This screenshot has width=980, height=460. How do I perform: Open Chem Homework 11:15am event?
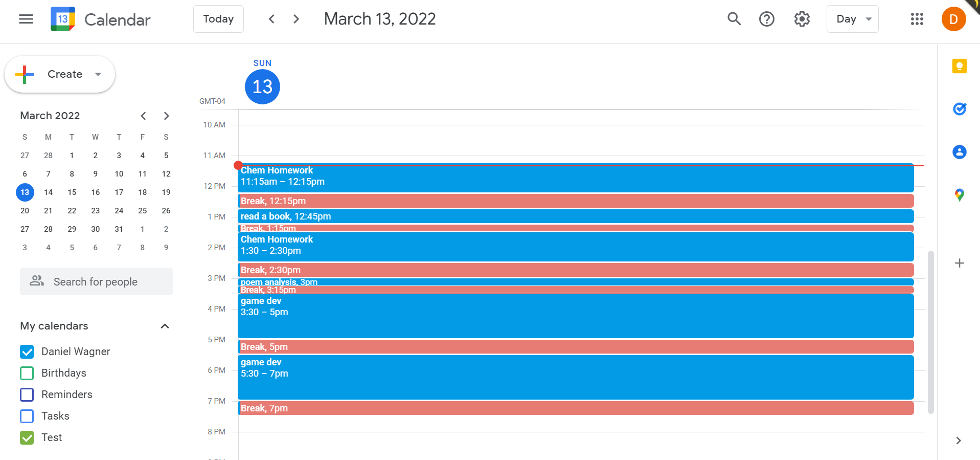pos(576,178)
